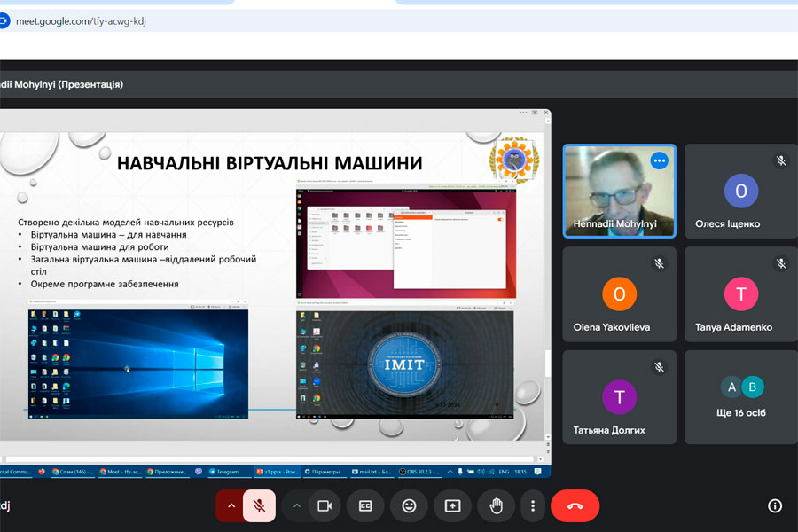Click the three dots at shared window top
Viewport: 798px width, 532px height.
[522, 112]
